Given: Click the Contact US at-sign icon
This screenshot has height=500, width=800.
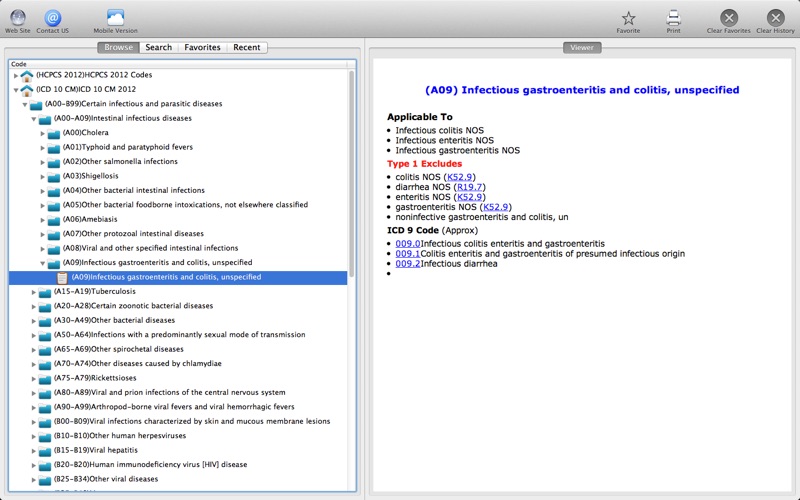Looking at the screenshot, I should (x=52, y=18).
